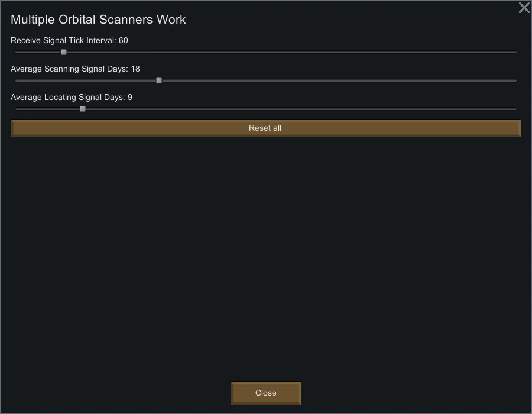
Task: Set Scanning Signal Days slider to its minimum end
Action: coord(16,80)
